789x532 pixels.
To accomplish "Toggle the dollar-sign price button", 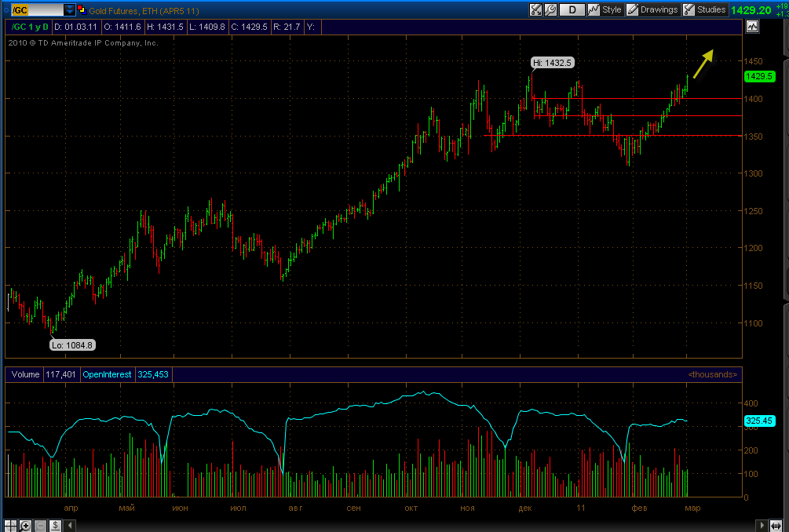I will click(x=55, y=526).
